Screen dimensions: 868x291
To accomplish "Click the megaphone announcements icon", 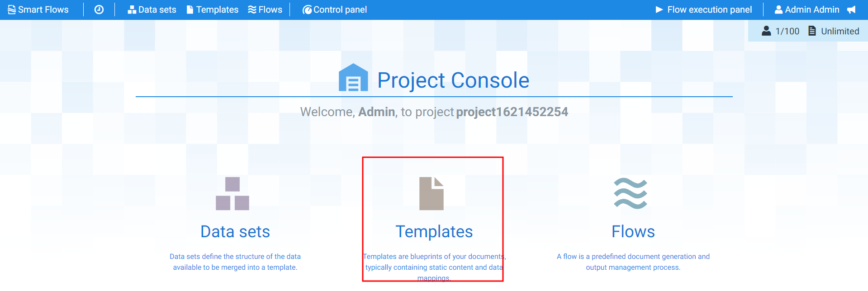I will click(851, 9).
